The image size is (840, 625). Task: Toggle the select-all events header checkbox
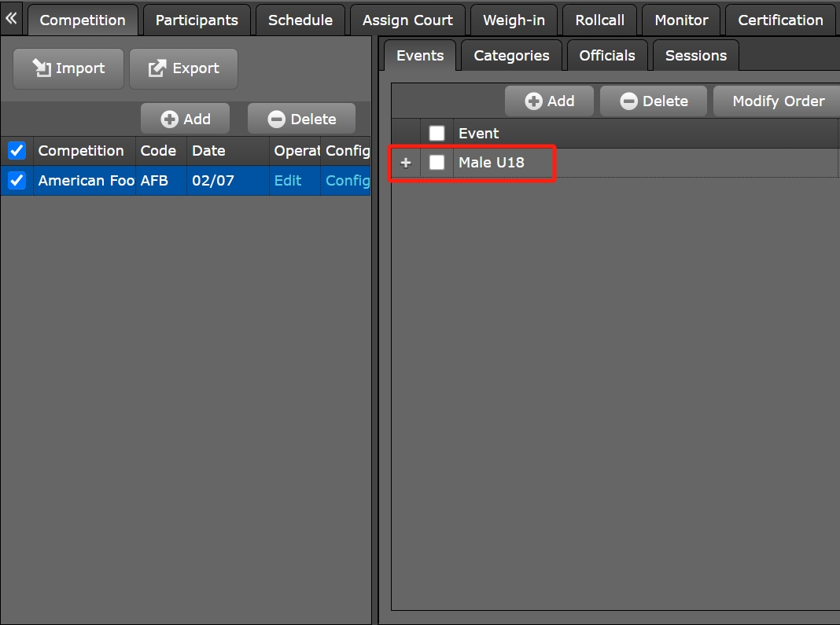(437, 133)
